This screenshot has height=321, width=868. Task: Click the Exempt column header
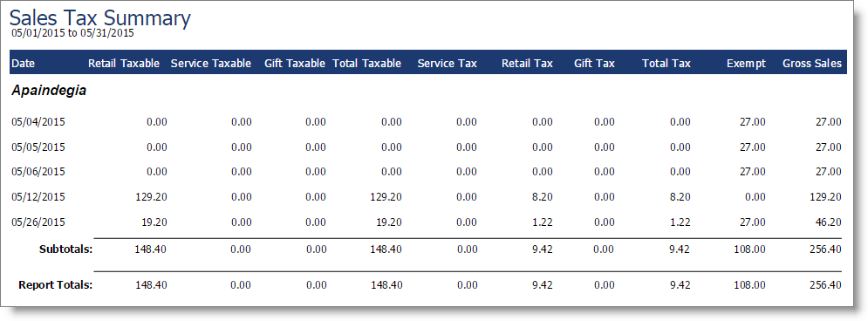point(746,64)
